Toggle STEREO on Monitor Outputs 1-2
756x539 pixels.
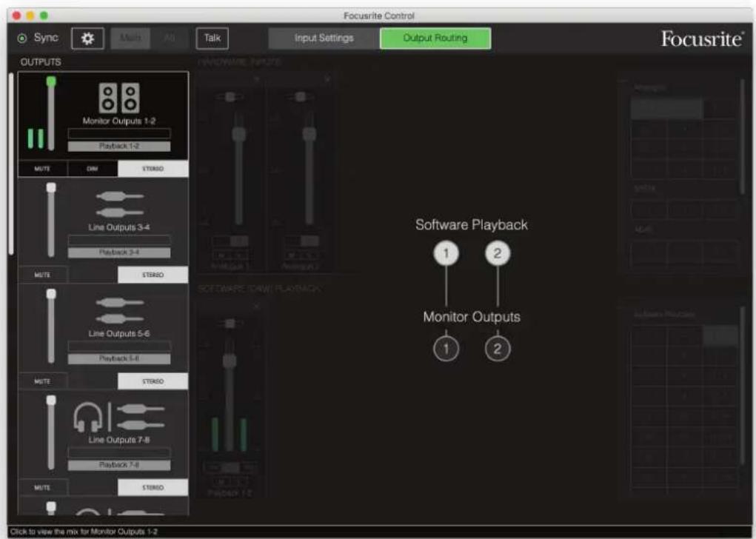coord(153,169)
